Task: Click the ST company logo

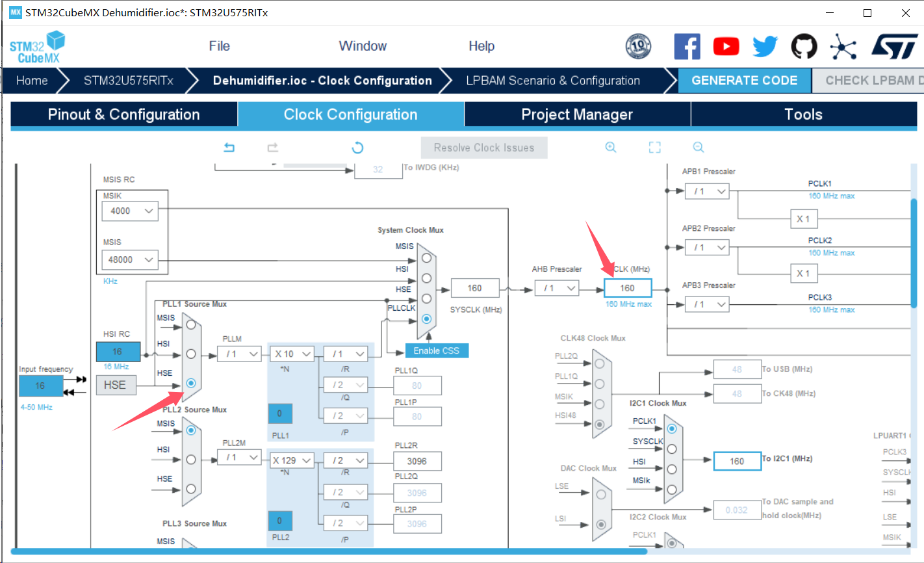Action: coord(895,46)
